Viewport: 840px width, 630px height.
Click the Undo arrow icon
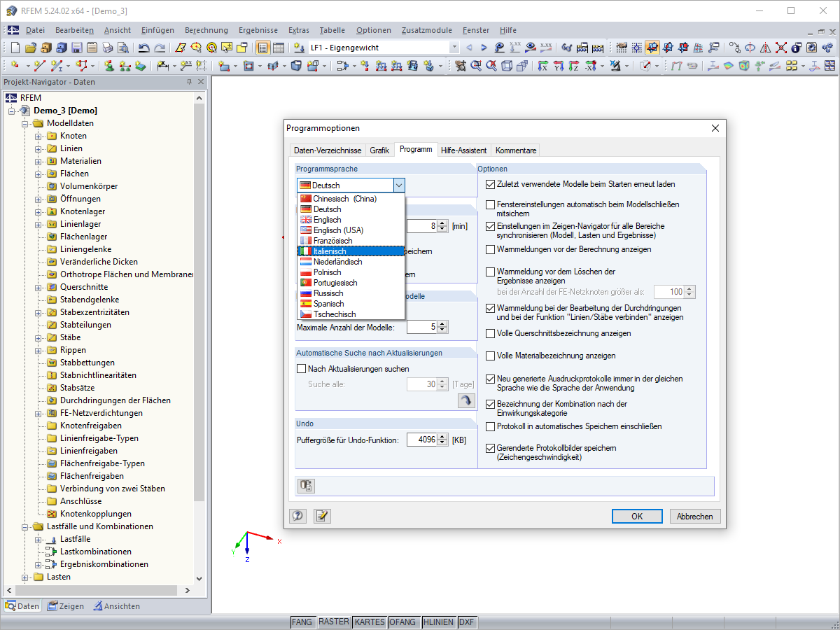(144, 48)
